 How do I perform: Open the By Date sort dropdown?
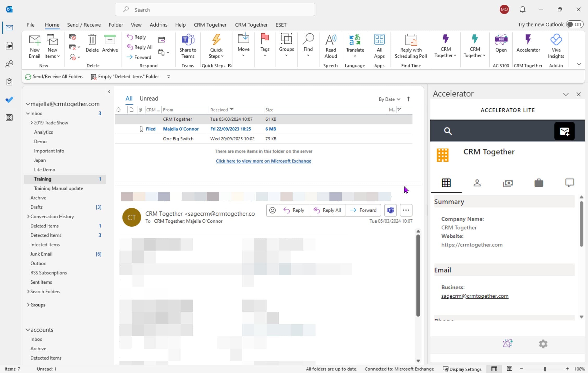pos(389,99)
